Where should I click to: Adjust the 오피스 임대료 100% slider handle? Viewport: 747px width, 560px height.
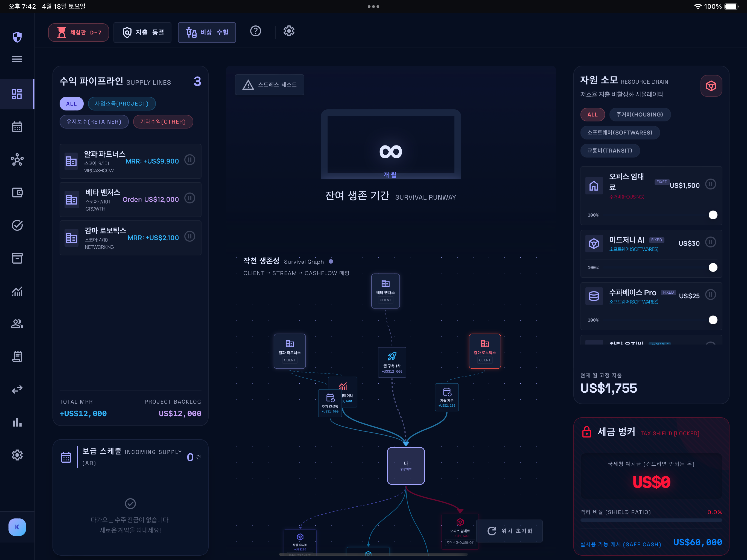(x=713, y=215)
